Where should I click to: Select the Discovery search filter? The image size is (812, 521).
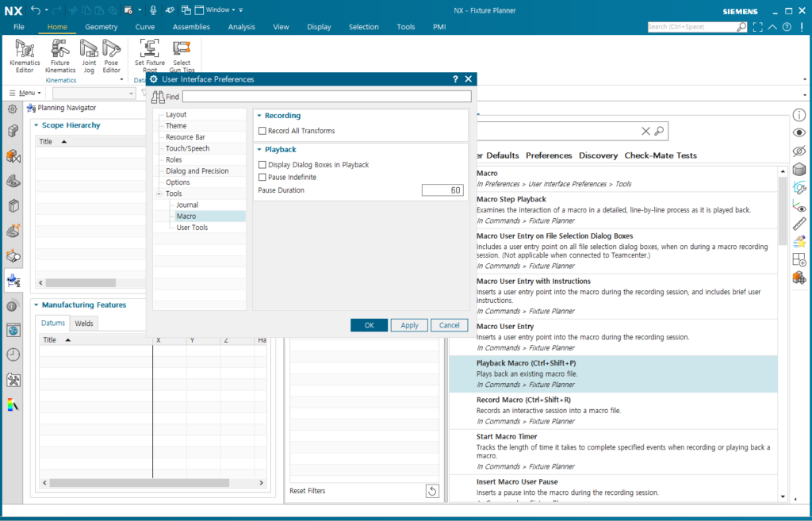click(x=598, y=155)
